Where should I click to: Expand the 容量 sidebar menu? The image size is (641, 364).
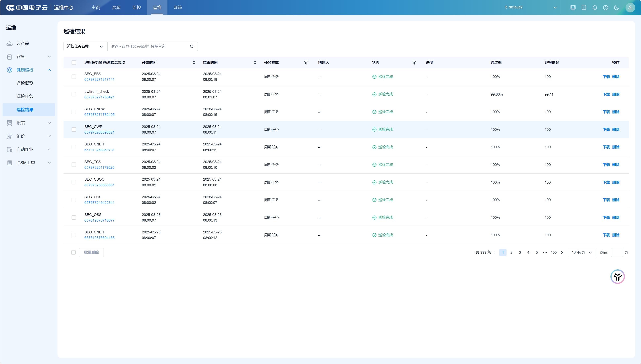tap(49, 57)
